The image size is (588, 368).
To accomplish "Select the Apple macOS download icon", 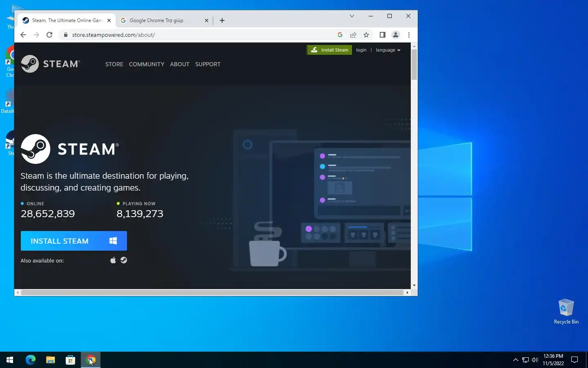I will tap(113, 260).
